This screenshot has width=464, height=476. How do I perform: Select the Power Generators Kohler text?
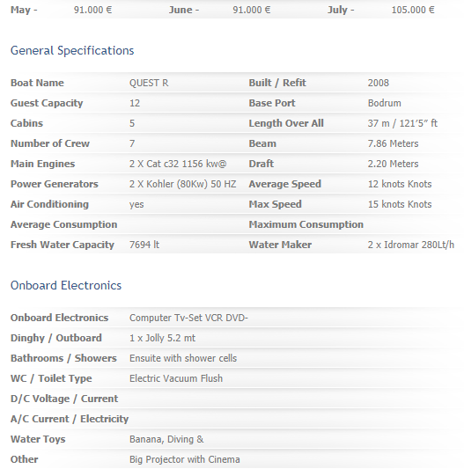tap(182, 184)
